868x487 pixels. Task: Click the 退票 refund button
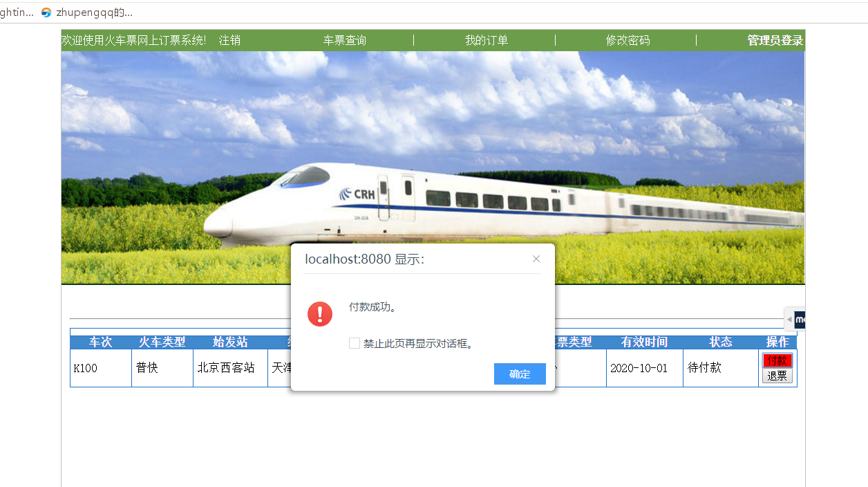point(777,376)
